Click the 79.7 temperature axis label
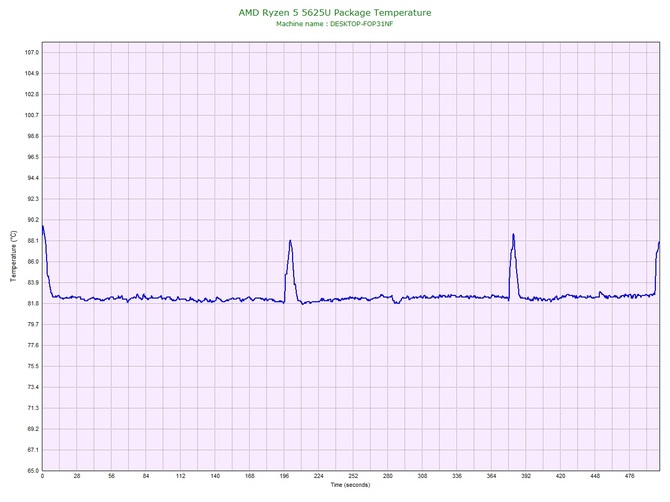The width and height of the screenshot is (670, 502). coord(32,325)
